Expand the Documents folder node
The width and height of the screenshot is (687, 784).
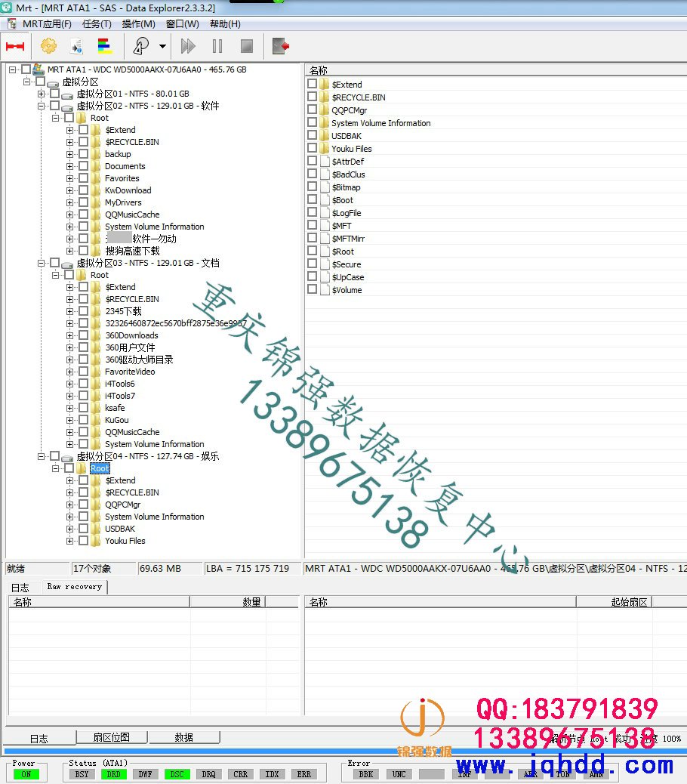[69, 166]
